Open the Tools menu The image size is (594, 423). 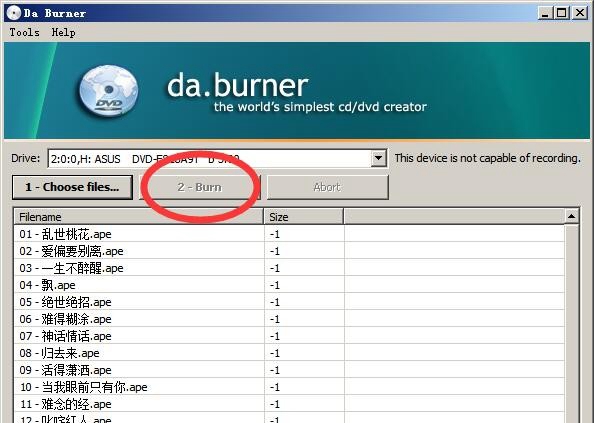coord(24,33)
